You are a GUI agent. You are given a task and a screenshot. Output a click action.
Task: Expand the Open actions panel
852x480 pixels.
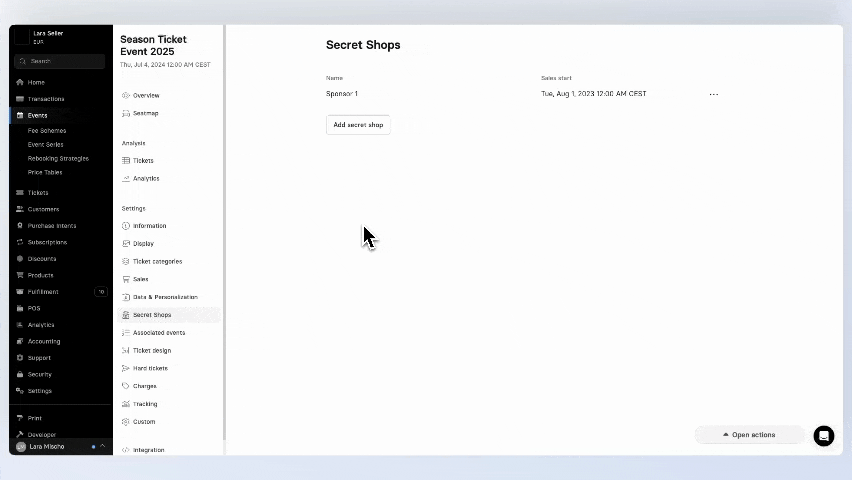coord(749,435)
